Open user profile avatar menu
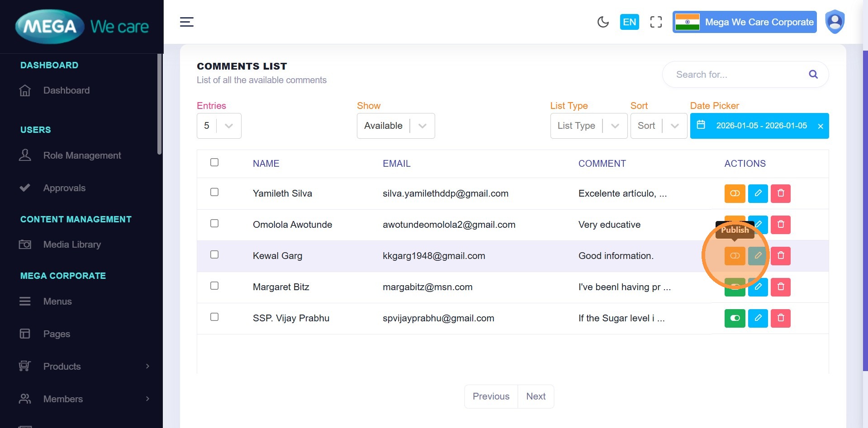 (x=835, y=22)
